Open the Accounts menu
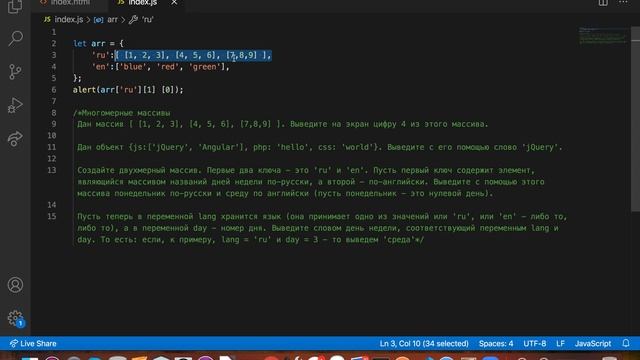The width and height of the screenshot is (640, 360). point(15,285)
